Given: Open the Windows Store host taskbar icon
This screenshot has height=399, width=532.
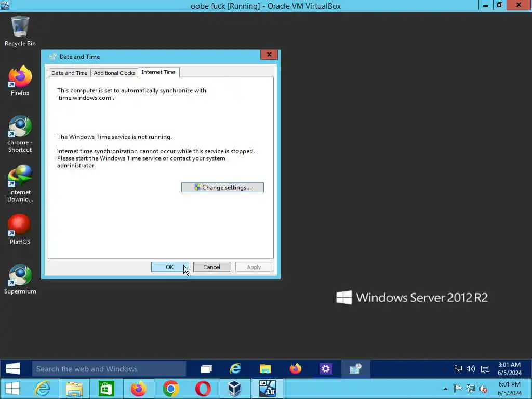Looking at the screenshot, I should tap(106, 389).
